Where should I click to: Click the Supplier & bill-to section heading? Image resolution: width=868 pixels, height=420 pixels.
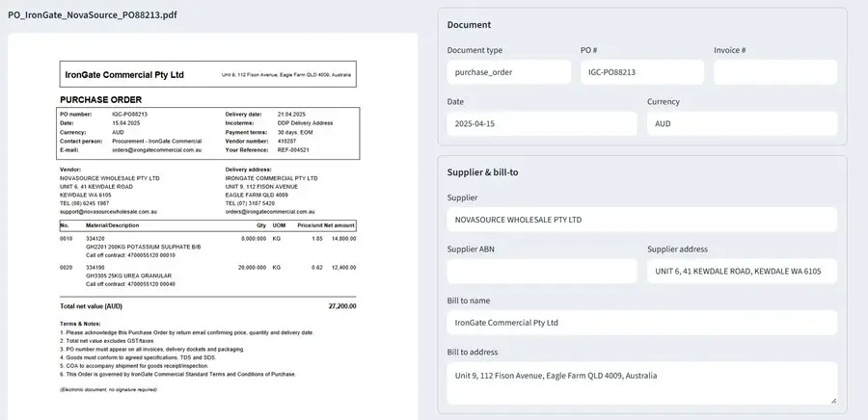483,172
